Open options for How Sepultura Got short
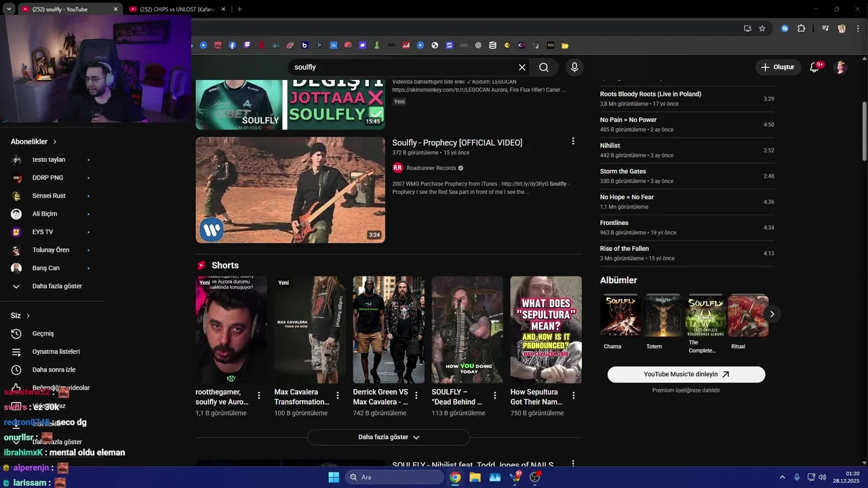This screenshot has height=488, width=868. [x=573, y=395]
